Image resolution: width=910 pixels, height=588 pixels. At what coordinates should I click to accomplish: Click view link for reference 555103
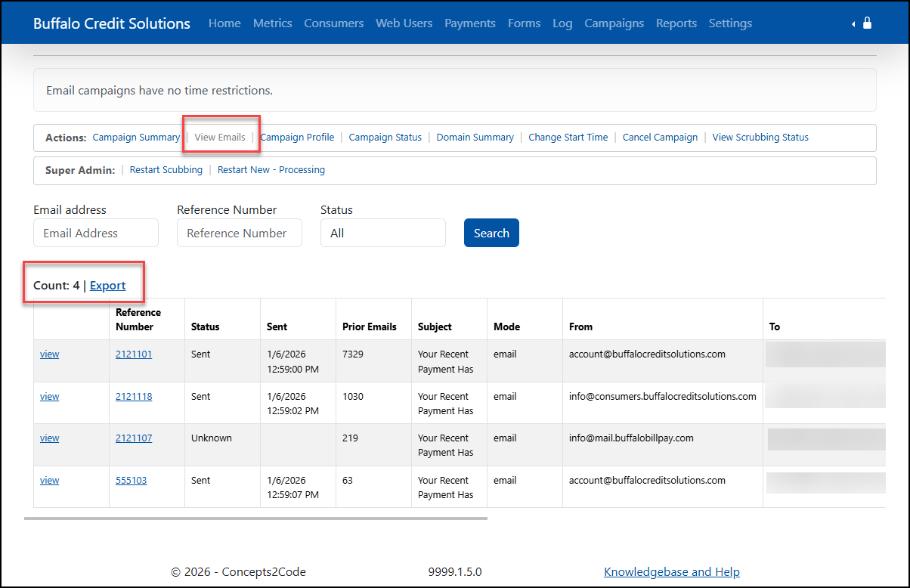[x=50, y=480]
